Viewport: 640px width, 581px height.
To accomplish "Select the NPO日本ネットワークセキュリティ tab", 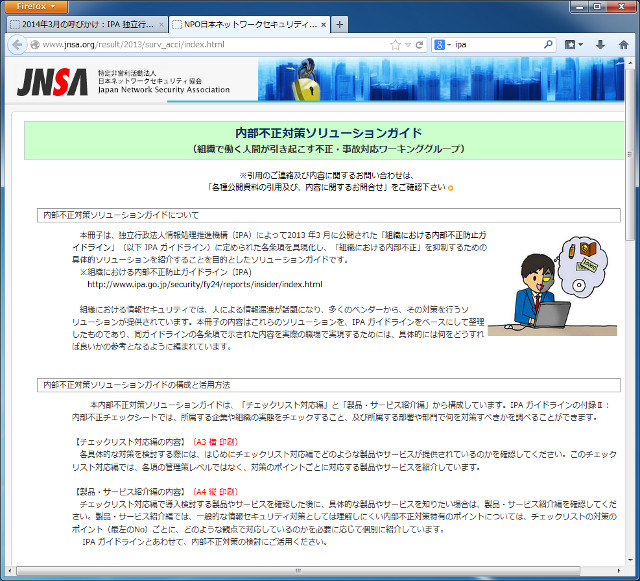I will pos(249,24).
